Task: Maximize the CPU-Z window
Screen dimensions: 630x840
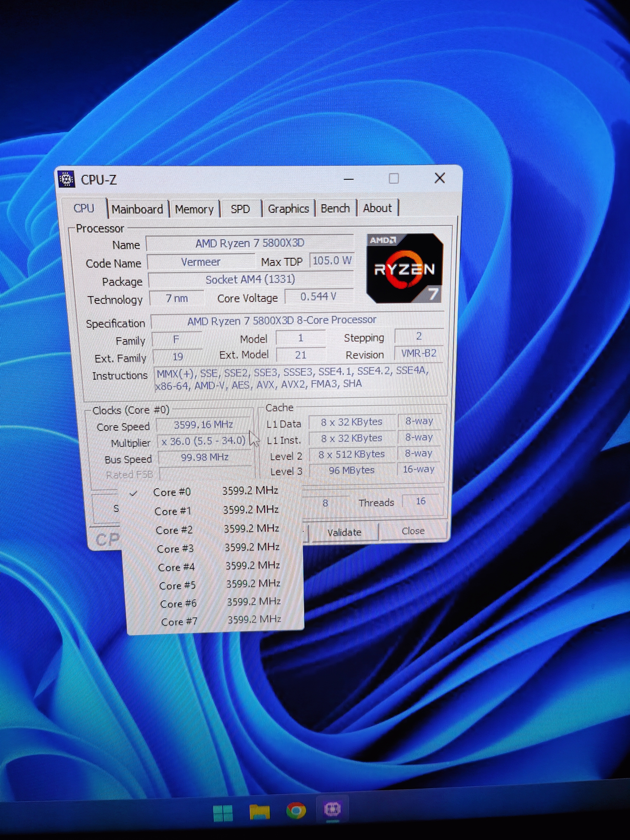Action: coord(394,178)
